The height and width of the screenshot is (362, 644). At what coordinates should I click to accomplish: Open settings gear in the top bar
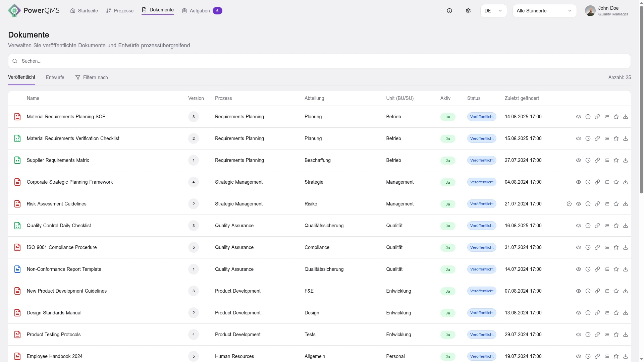468,11
